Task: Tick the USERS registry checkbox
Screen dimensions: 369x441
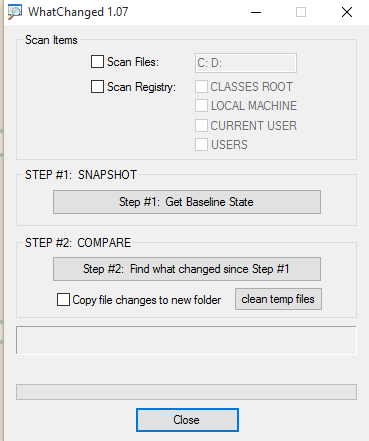Action: [x=201, y=145]
